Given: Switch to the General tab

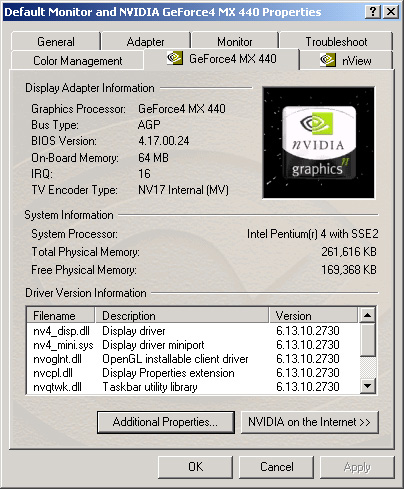Looking at the screenshot, I should click(x=56, y=42).
